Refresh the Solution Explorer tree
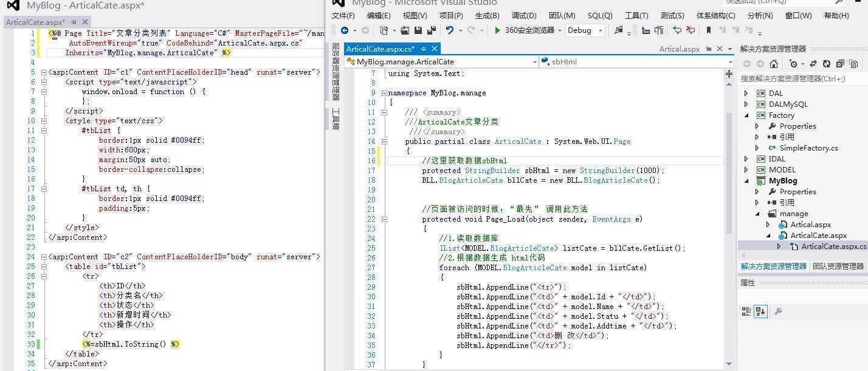The image size is (868, 371). click(827, 64)
